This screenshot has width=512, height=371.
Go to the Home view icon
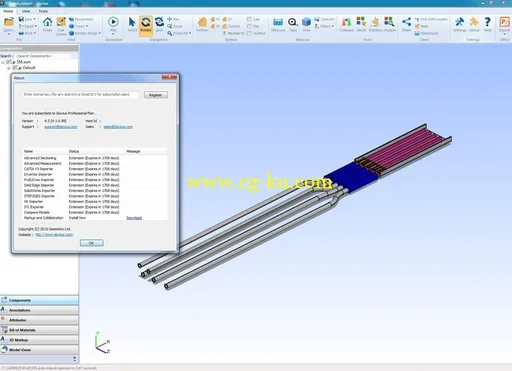pos(47,24)
